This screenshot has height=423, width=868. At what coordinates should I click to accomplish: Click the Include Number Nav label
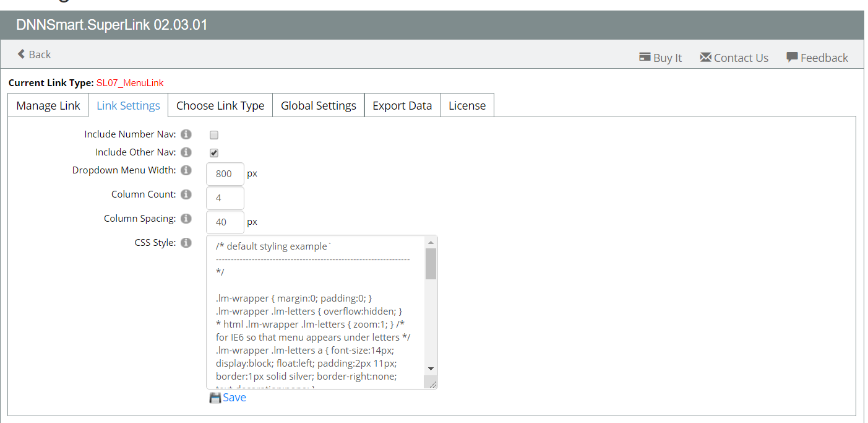(130, 134)
